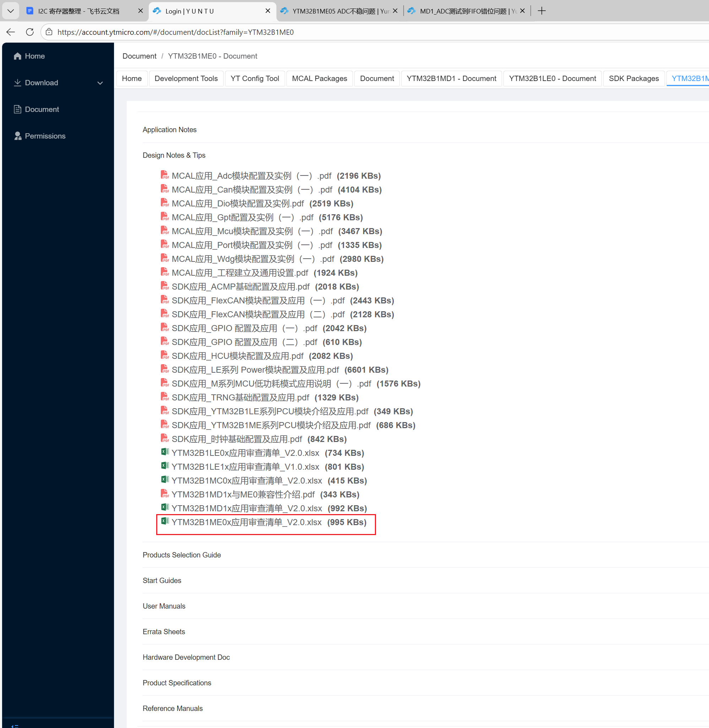Image resolution: width=709 pixels, height=728 pixels.
Task: Expand the Application Notes section
Action: click(169, 130)
